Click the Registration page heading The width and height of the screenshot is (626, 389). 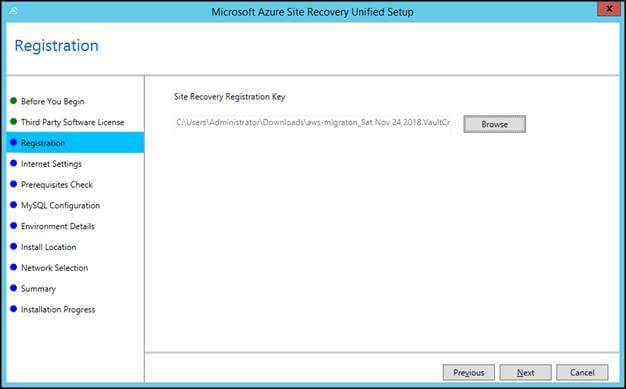click(56, 46)
